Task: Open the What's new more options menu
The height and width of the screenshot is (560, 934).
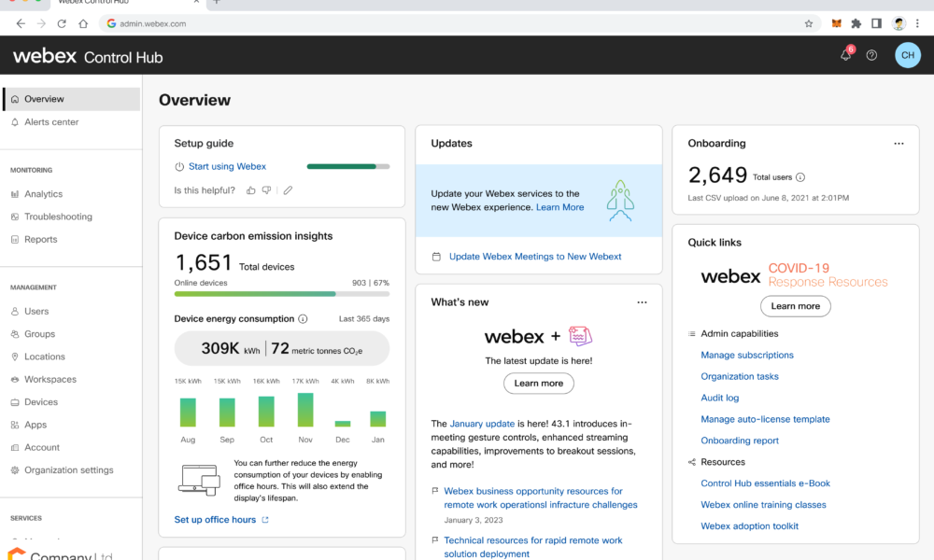Action: point(642,302)
